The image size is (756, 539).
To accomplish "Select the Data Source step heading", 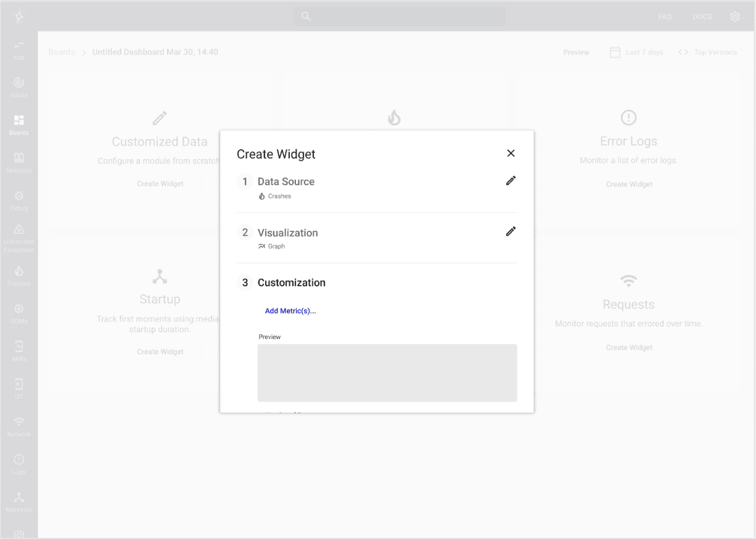I will pyautogui.click(x=286, y=181).
